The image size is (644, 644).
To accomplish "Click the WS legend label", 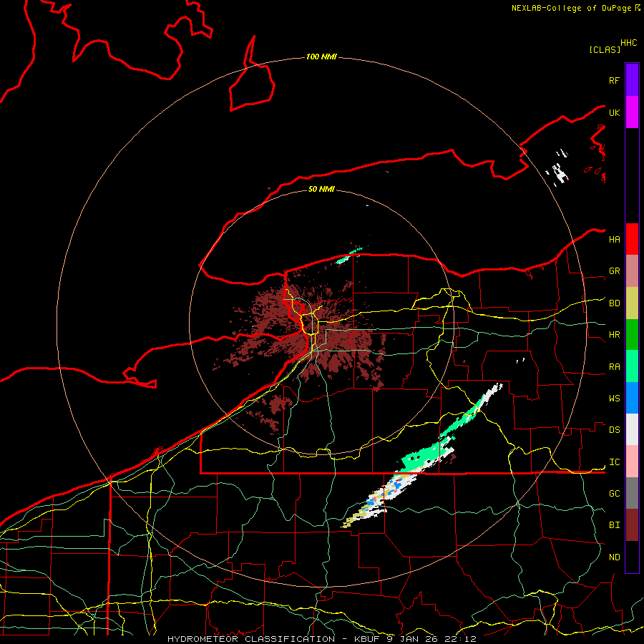I will click(614, 398).
